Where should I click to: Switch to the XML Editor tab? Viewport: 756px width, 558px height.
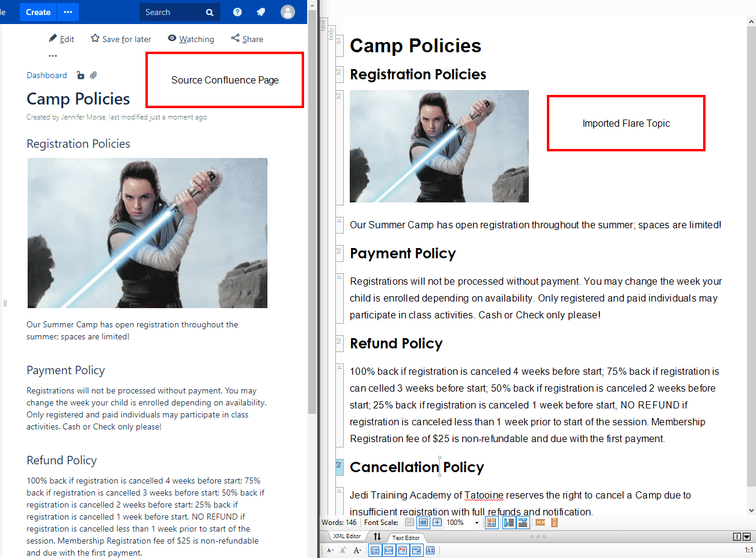347,536
